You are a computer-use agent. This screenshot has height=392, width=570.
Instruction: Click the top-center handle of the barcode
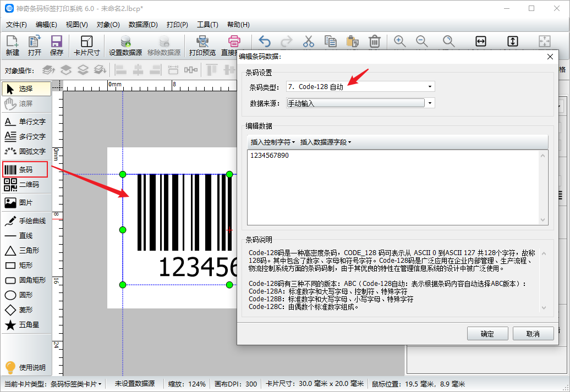click(229, 174)
